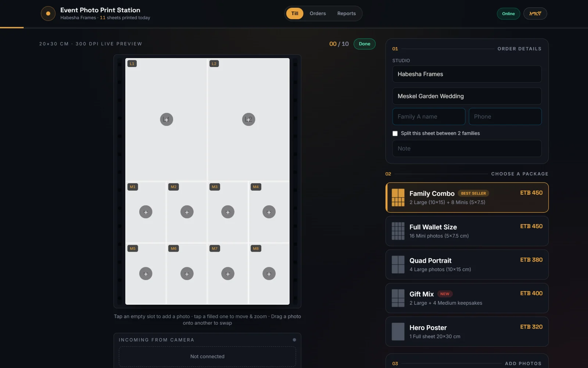The height and width of the screenshot is (368, 588).
Task: Add a photo to mini slot M7
Action: 228,274
